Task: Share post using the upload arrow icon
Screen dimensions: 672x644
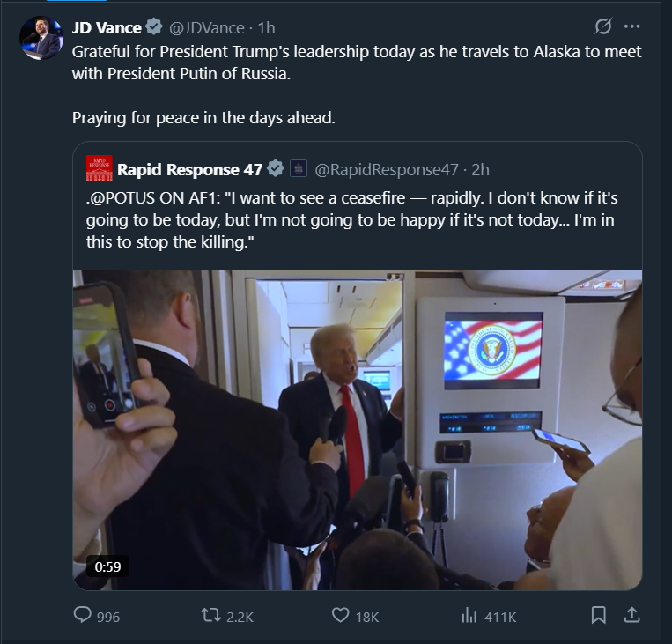Action: click(631, 616)
